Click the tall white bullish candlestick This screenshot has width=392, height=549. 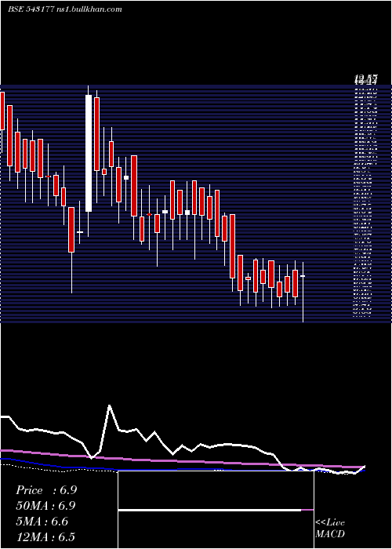(x=89, y=154)
